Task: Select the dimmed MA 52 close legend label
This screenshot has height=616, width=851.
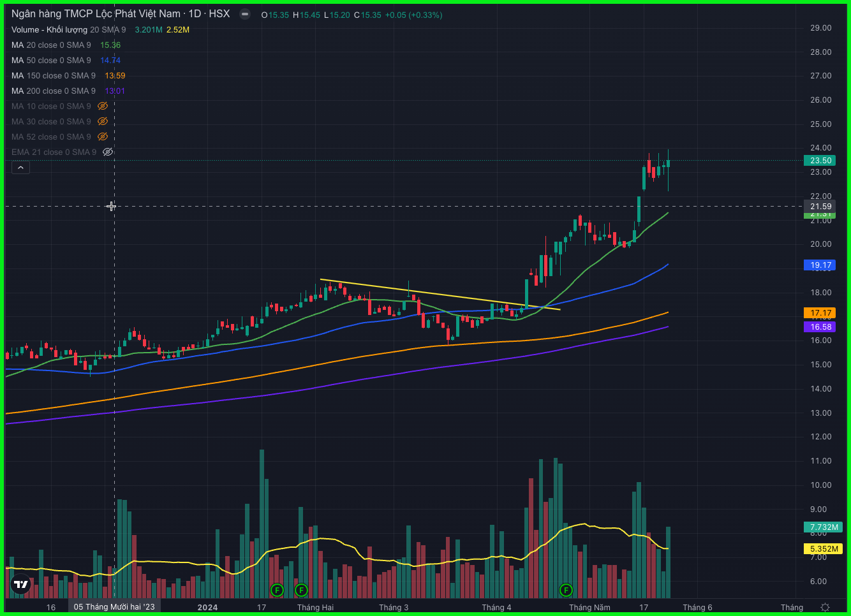Action: [x=51, y=136]
